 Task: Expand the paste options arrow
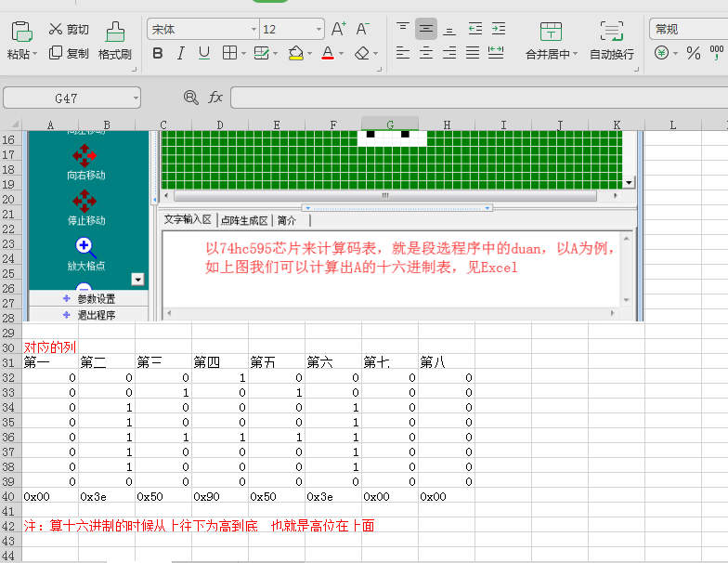coord(35,54)
